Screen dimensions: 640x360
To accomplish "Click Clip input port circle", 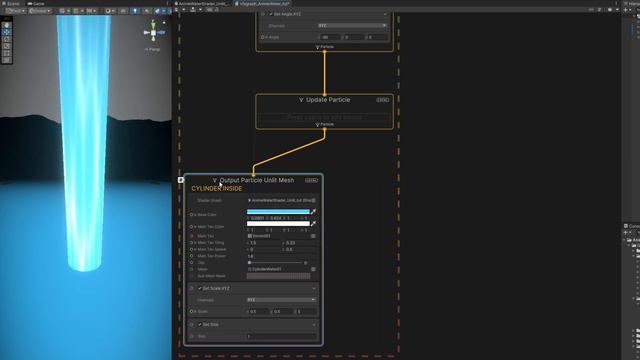I will [x=191, y=262].
